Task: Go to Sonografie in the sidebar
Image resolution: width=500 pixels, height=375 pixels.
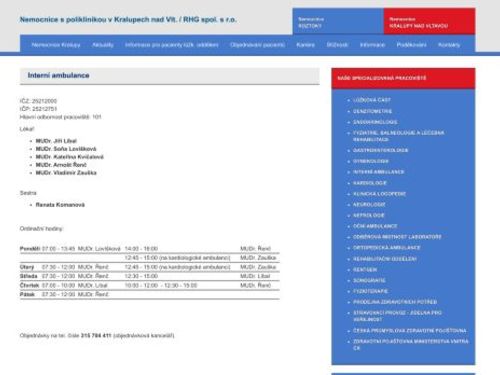Action: (369, 280)
